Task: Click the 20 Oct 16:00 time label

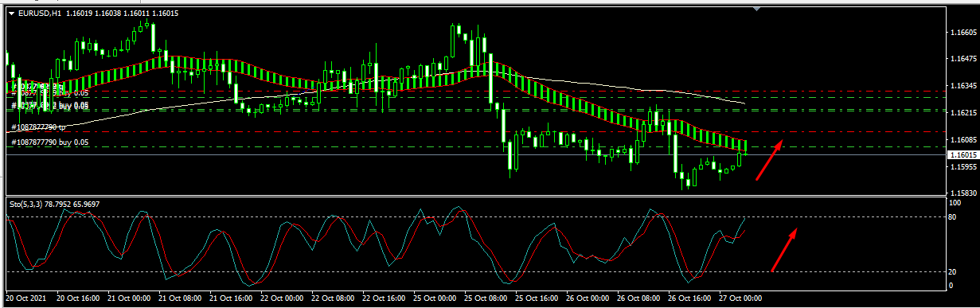Action: coord(78,299)
